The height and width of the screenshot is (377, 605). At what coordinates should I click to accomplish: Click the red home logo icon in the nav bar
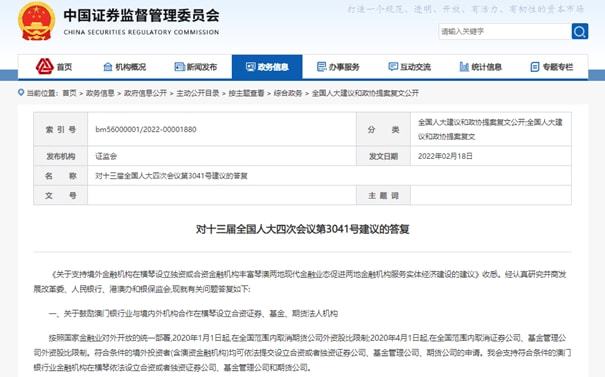(x=44, y=67)
